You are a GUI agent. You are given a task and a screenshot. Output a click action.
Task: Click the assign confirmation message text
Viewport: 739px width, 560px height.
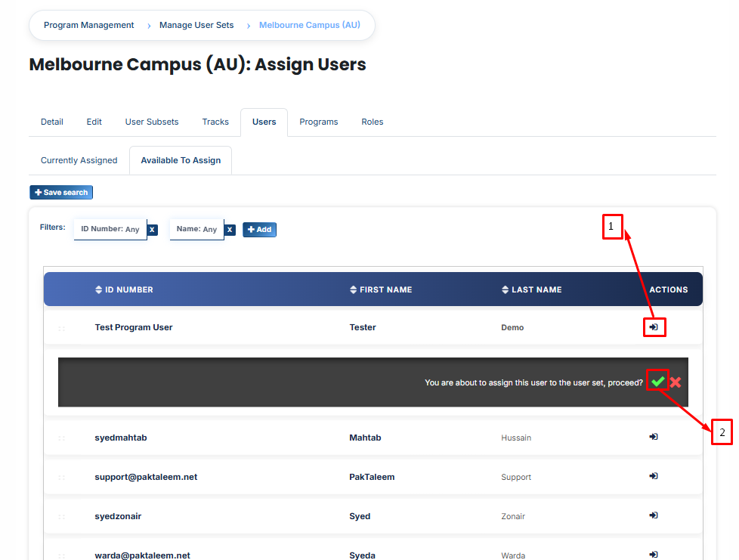(533, 382)
